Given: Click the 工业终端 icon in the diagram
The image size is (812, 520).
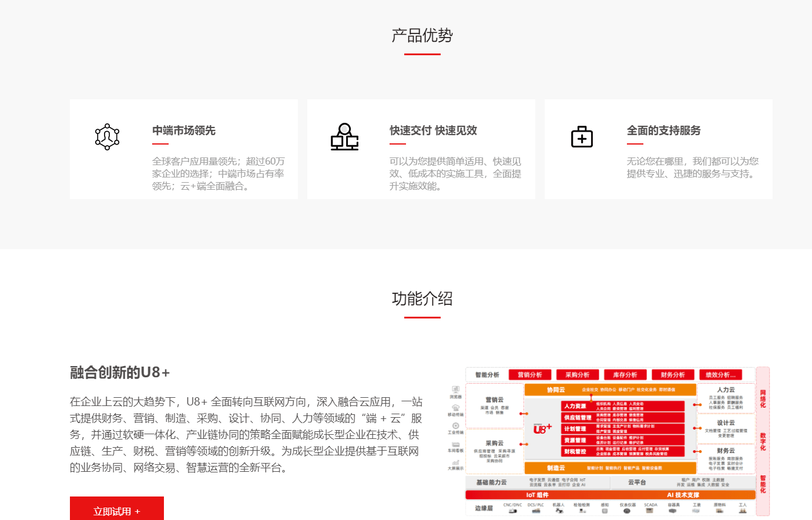Looking at the screenshot, I should pos(455,425).
